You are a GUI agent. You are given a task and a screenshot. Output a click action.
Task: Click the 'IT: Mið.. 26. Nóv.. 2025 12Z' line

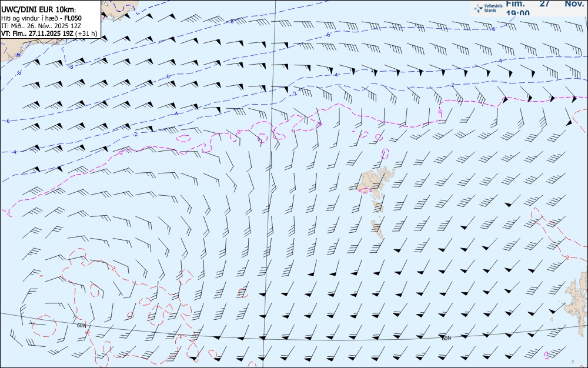click(x=41, y=26)
